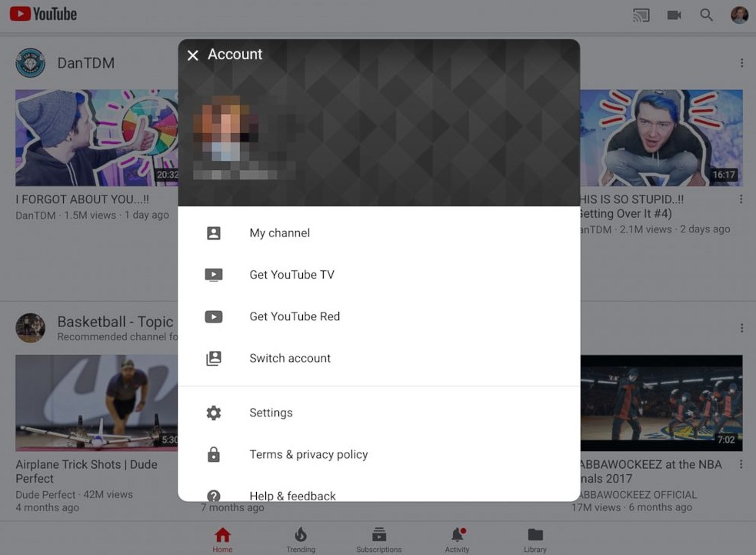The height and width of the screenshot is (555, 756).
Task: Click the Switch account icon
Action: coord(214,358)
